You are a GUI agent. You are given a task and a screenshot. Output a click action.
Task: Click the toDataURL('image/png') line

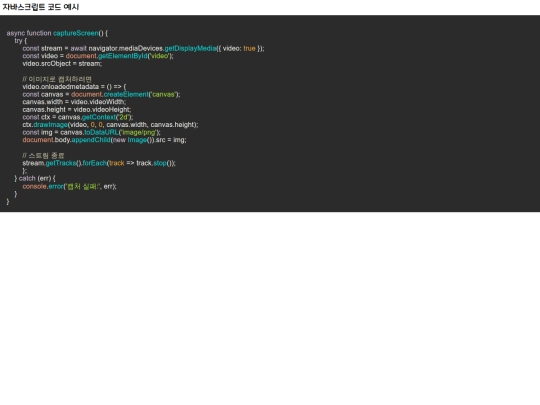[x=92, y=132]
